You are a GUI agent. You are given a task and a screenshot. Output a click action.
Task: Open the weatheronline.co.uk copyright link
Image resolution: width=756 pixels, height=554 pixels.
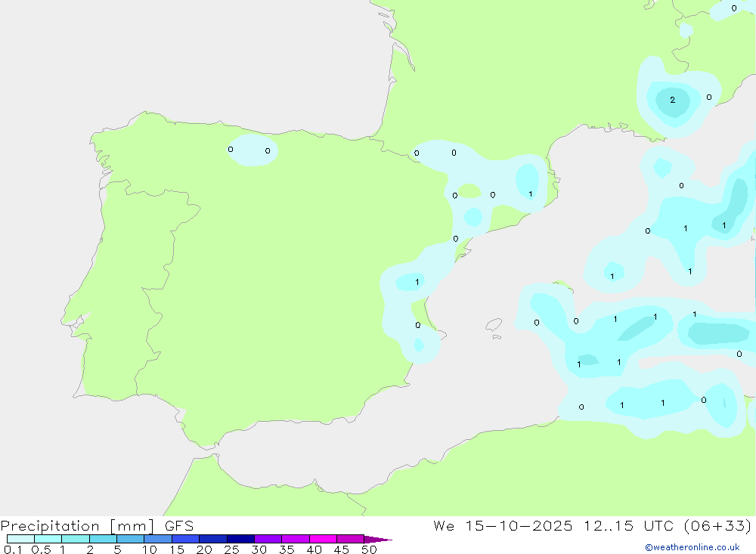click(692, 547)
